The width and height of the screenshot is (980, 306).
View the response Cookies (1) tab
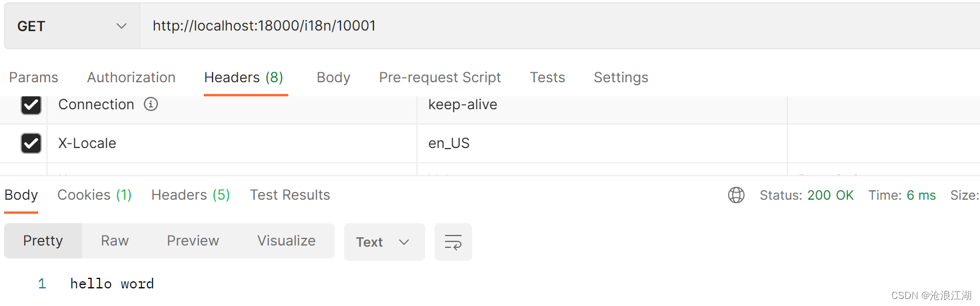click(x=95, y=195)
